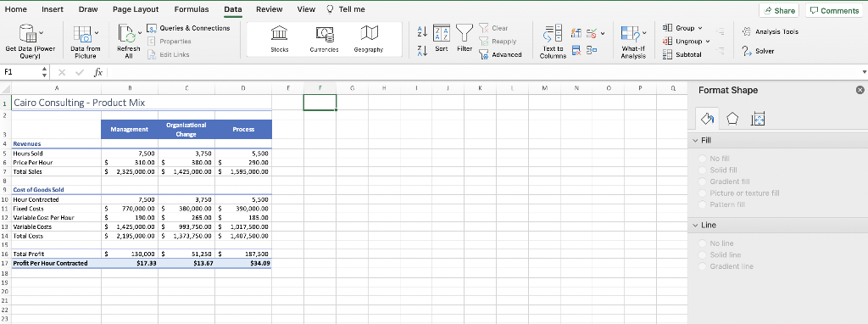This screenshot has height=324, width=868.
Task: Sort ascending with the A-Z icon
Action: click(x=422, y=31)
